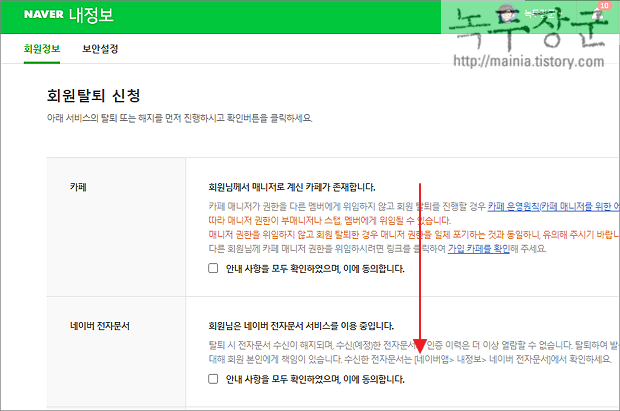Switch to the 보안설정 tab

pyautogui.click(x=100, y=49)
